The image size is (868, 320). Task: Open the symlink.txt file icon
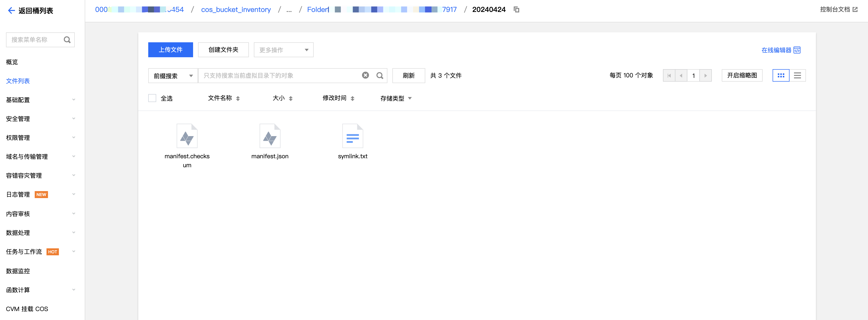[x=353, y=136]
